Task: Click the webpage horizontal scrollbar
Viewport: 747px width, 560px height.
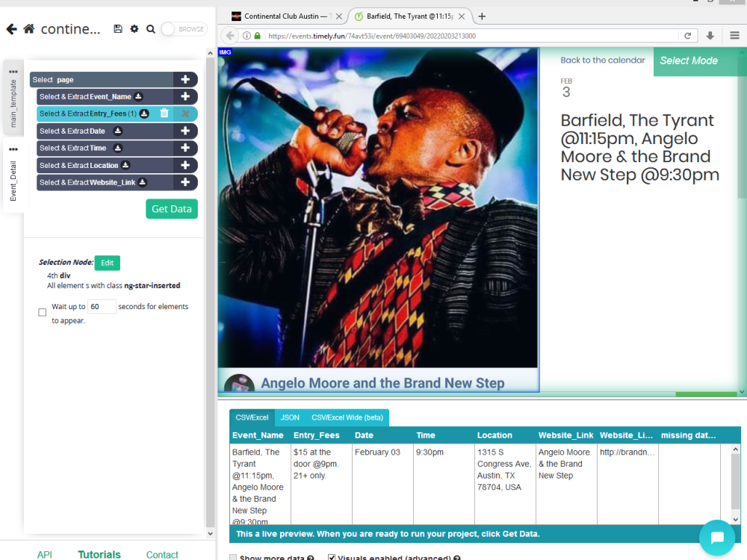Action: tap(706, 394)
